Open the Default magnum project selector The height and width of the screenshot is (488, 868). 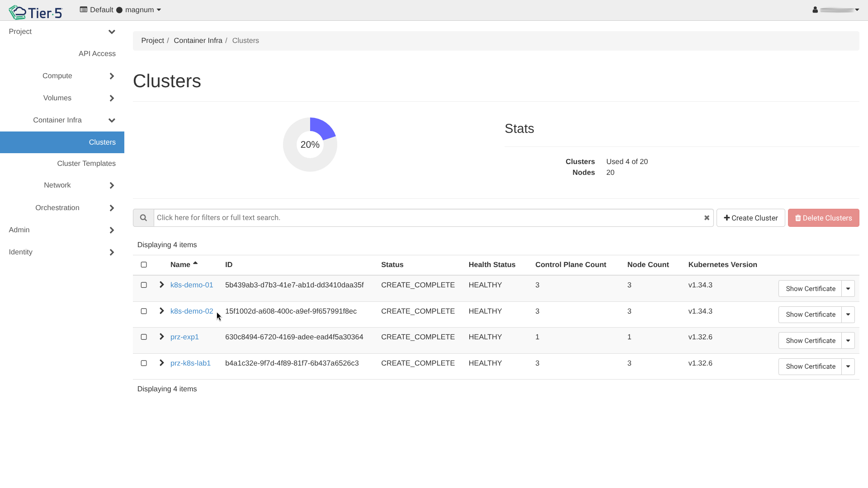(120, 10)
